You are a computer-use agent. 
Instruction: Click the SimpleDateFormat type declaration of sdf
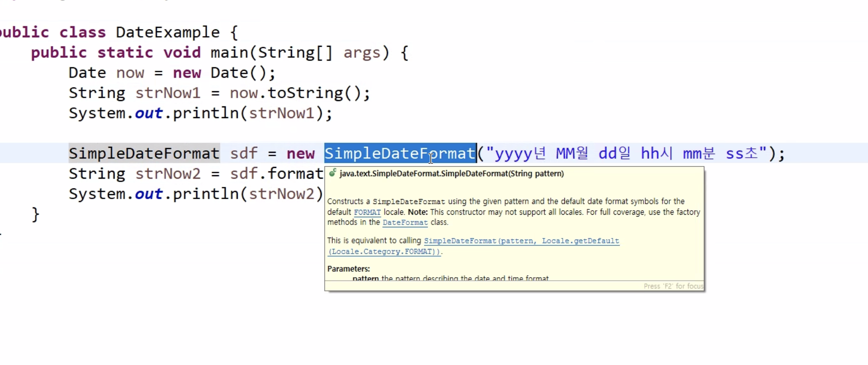[144, 153]
